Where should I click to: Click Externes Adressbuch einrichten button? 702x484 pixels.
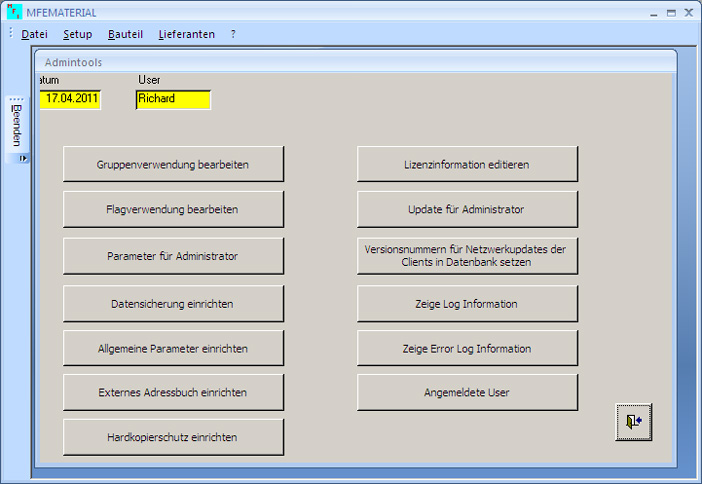[173, 392]
